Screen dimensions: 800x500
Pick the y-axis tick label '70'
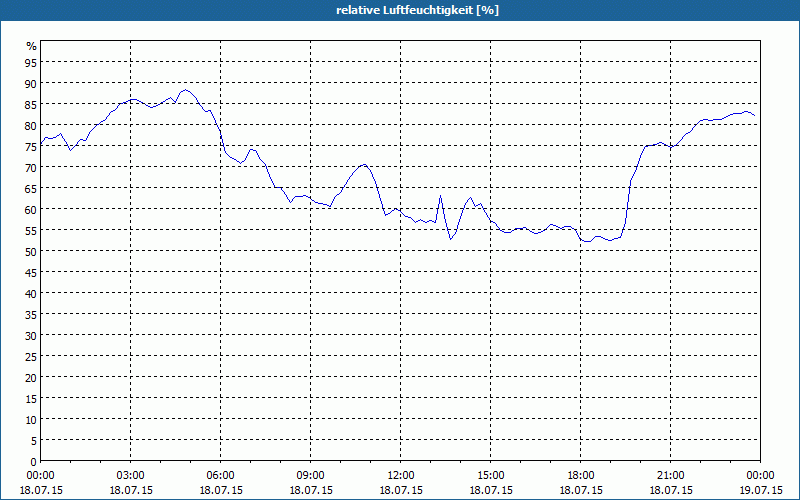point(31,167)
